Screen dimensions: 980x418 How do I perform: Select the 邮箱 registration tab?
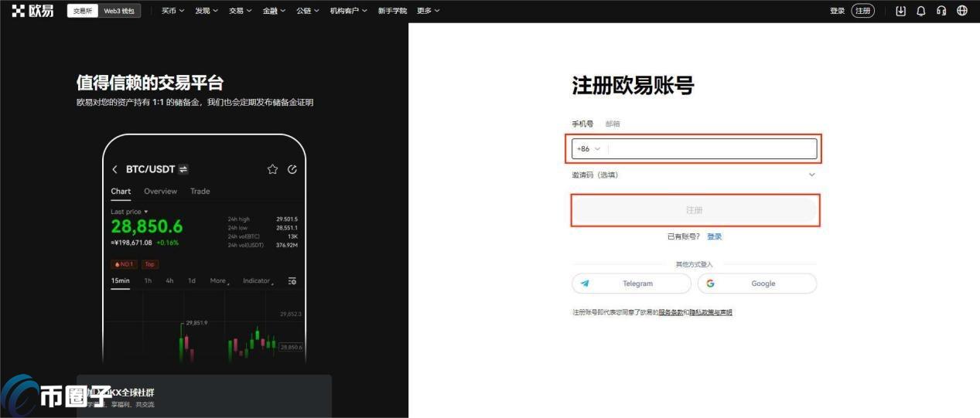(613, 124)
